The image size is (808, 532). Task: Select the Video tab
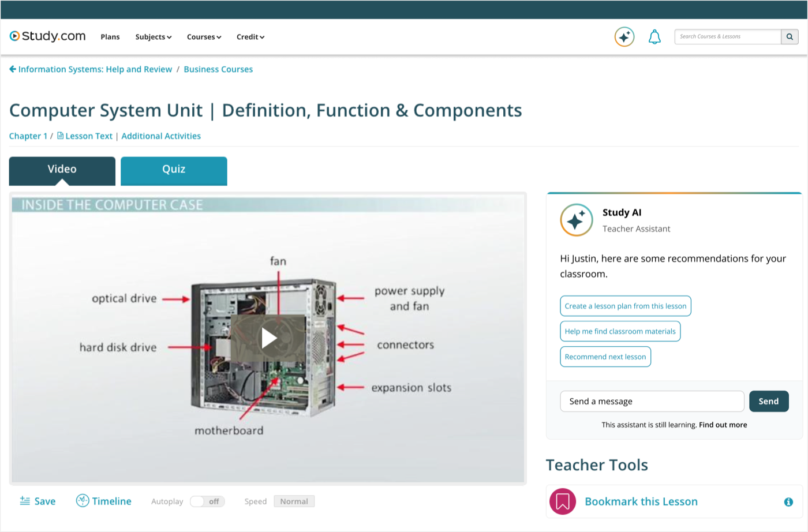pyautogui.click(x=62, y=171)
